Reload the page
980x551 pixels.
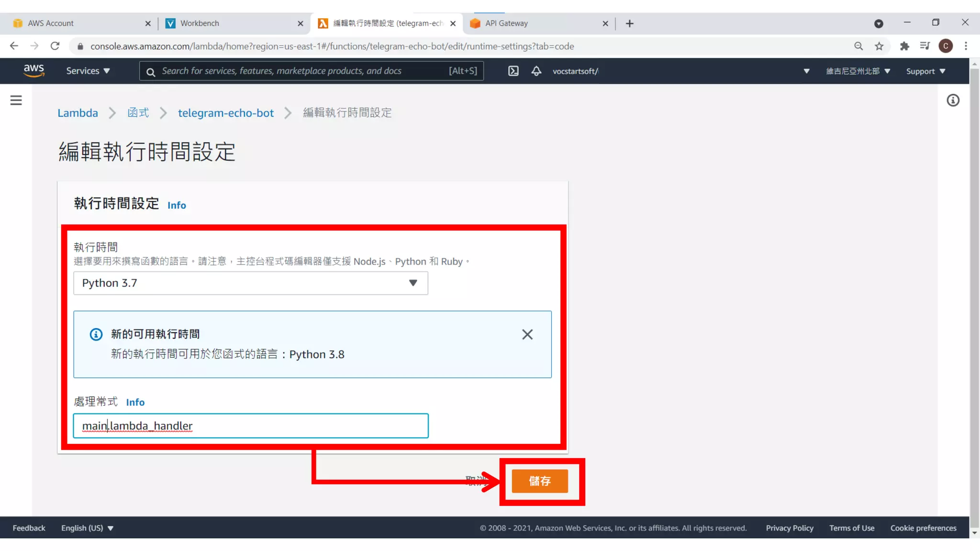tap(55, 46)
